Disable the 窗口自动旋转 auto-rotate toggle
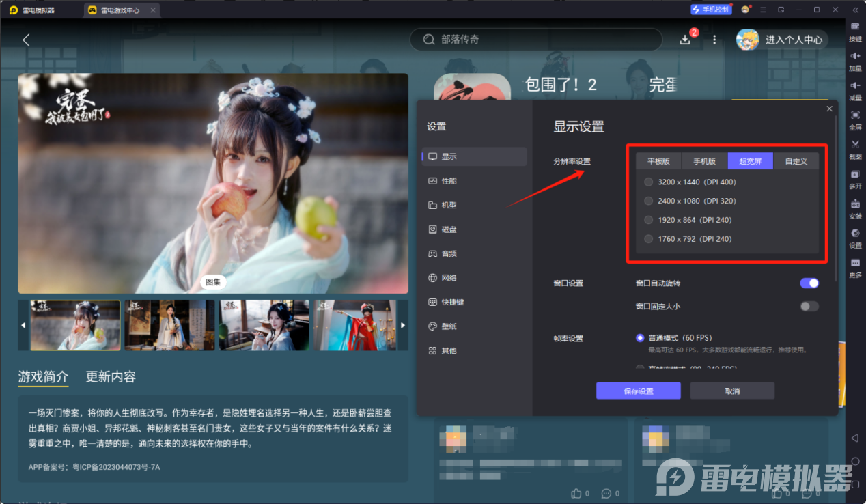 coord(809,283)
